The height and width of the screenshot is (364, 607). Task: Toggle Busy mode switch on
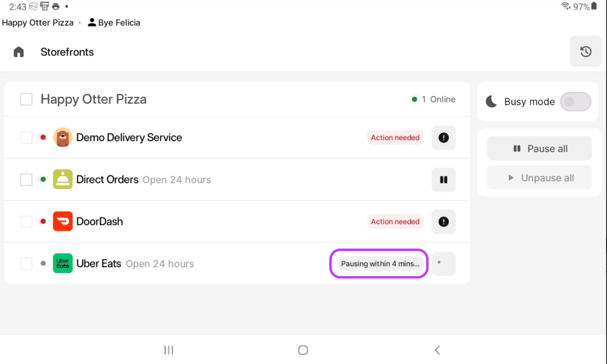pyautogui.click(x=575, y=102)
